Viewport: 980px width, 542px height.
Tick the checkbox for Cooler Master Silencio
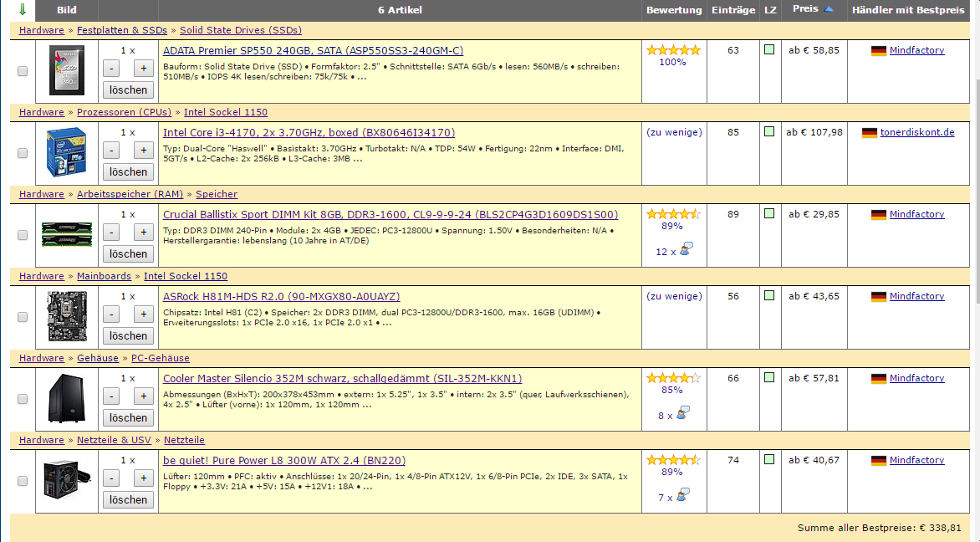pyautogui.click(x=23, y=399)
